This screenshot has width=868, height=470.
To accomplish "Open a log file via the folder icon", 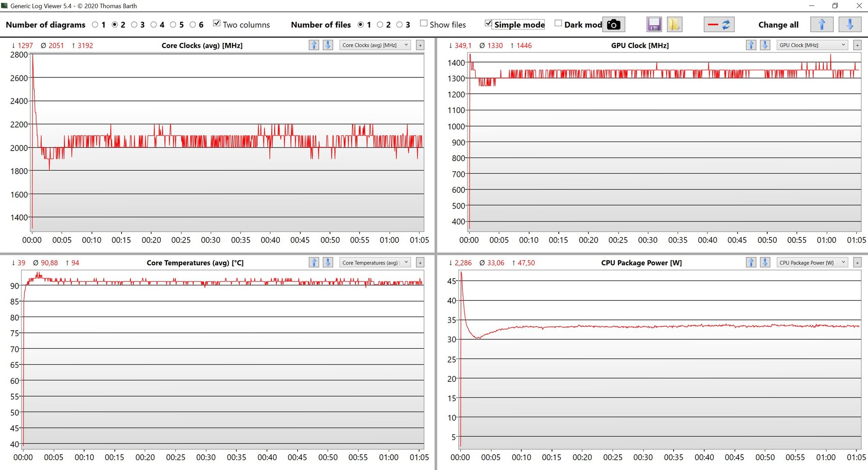I will [674, 24].
